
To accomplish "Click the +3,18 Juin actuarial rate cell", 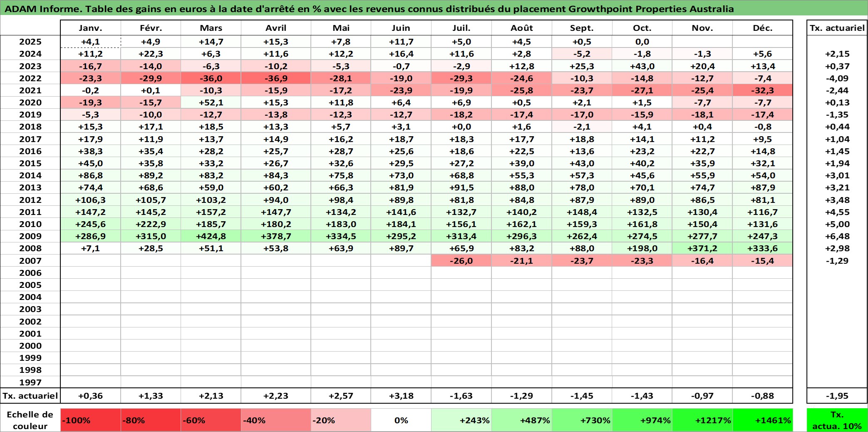I will pos(401,396).
